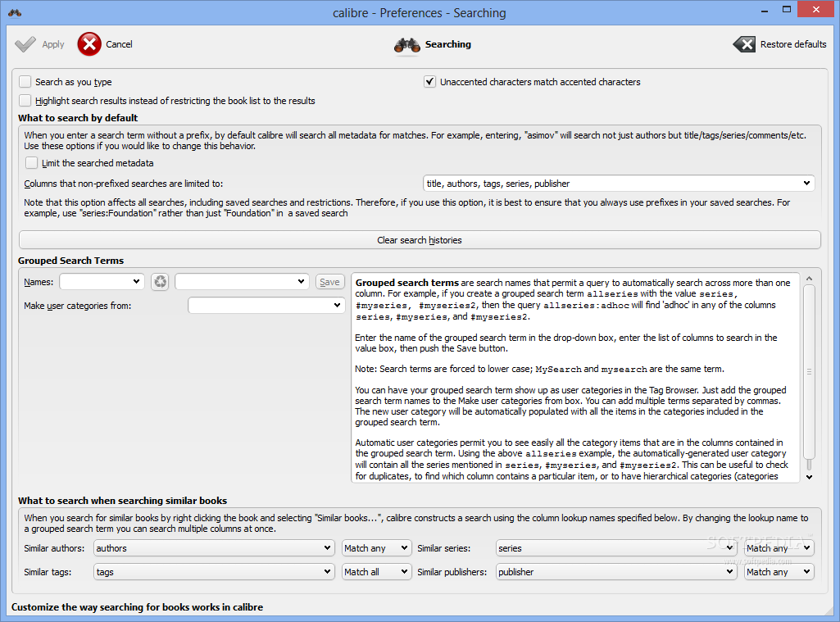
Task: Open Similar authors column dropdown
Action: 214,548
